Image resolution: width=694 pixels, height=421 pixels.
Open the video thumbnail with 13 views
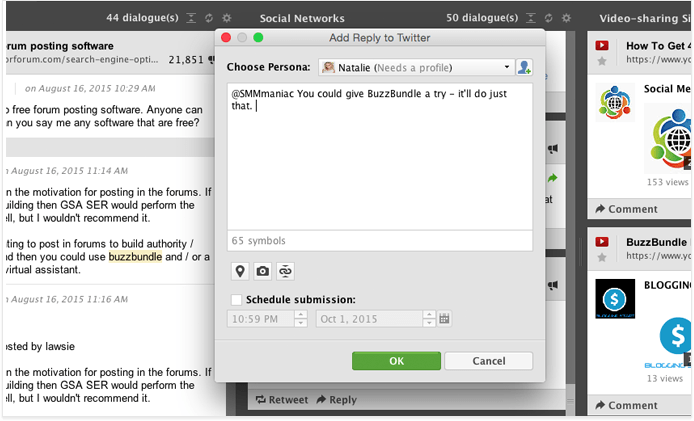[669, 343]
